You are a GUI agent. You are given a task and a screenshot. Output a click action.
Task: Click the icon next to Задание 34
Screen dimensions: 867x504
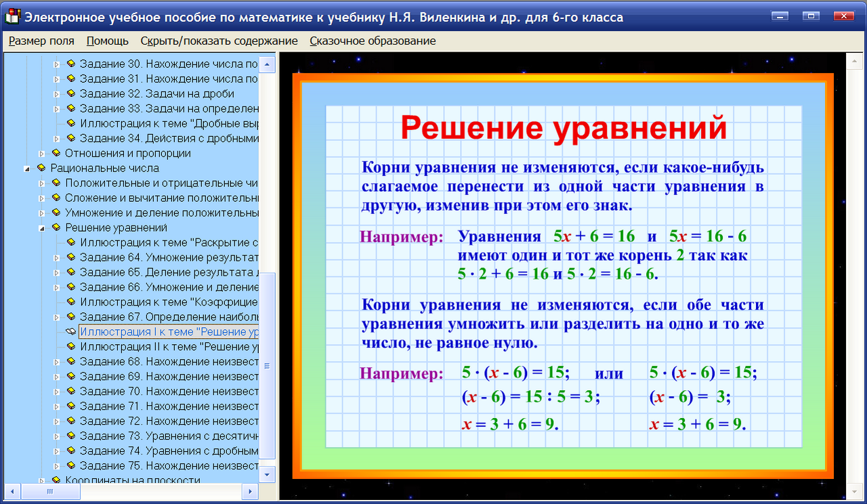pos(71,138)
